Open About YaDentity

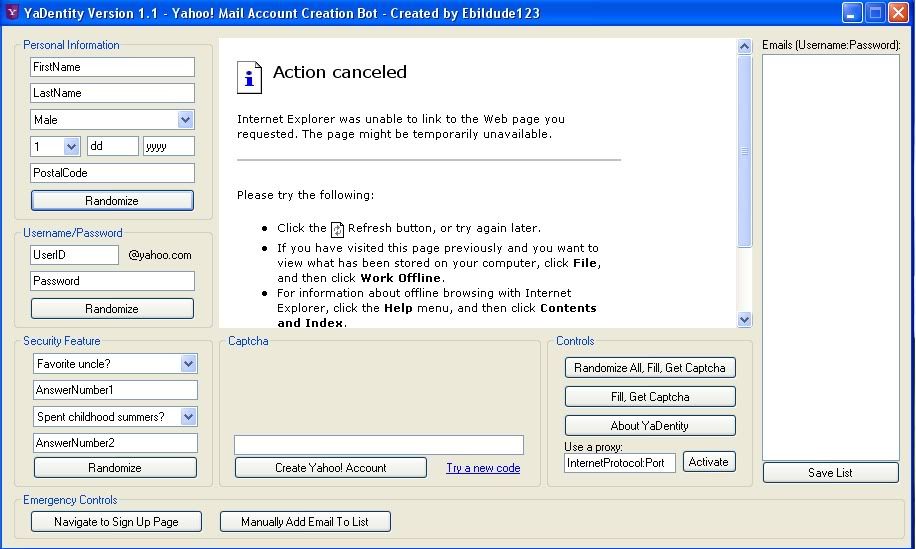[x=650, y=426]
